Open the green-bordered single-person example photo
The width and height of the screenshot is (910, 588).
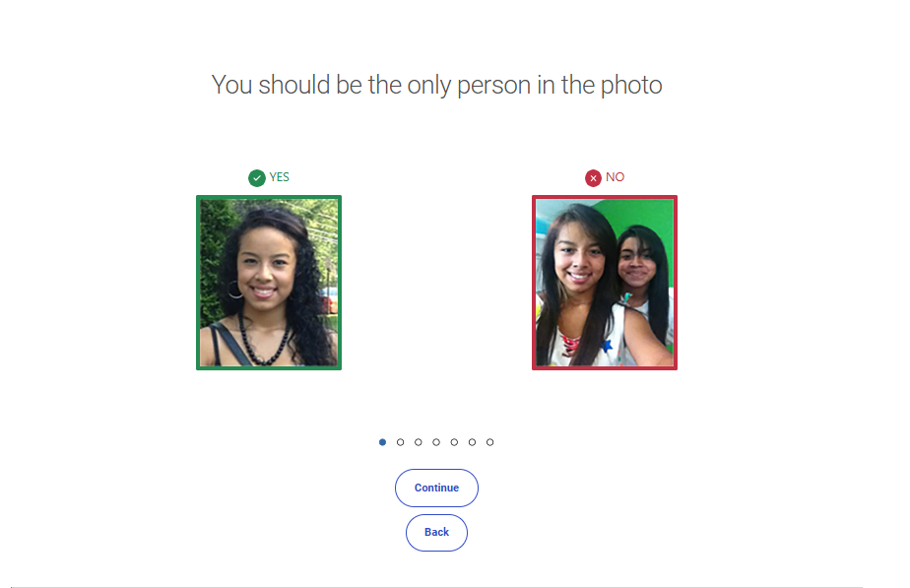tap(269, 283)
